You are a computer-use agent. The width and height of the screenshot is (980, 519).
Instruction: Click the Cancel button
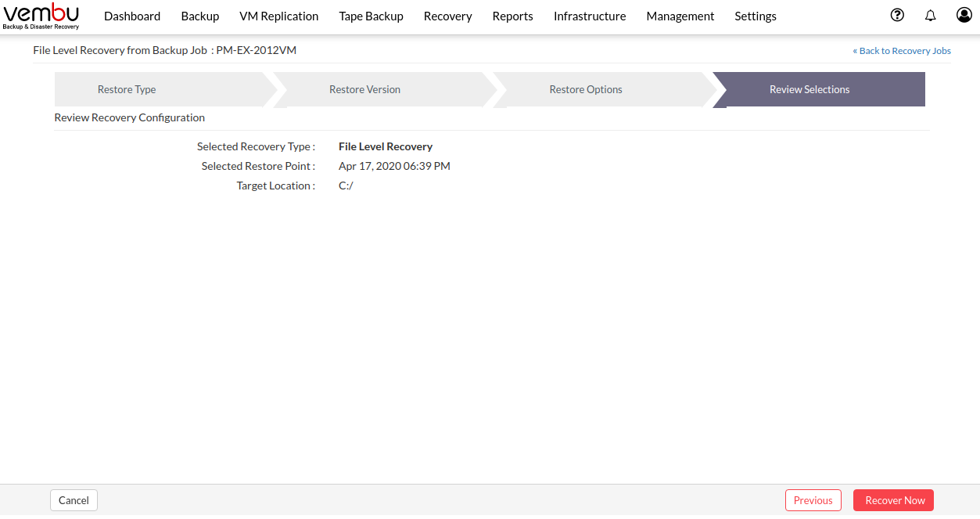[74, 500]
